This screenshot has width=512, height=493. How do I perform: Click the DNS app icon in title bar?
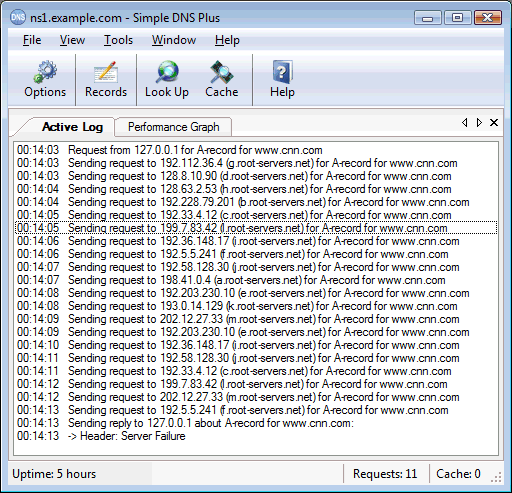(18, 17)
